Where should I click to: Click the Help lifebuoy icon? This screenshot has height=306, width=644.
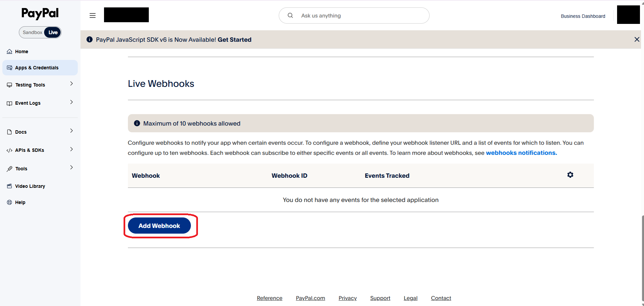pos(9,202)
